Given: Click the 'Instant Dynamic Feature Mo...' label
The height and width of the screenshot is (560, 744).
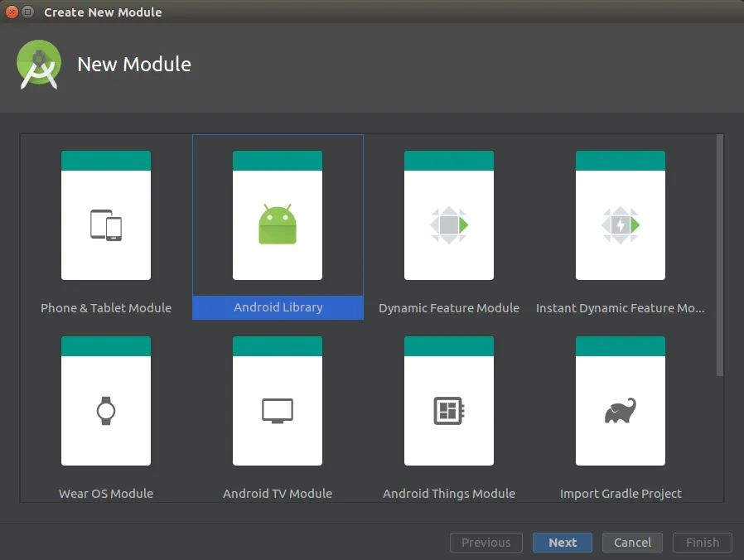Looking at the screenshot, I should (x=621, y=308).
